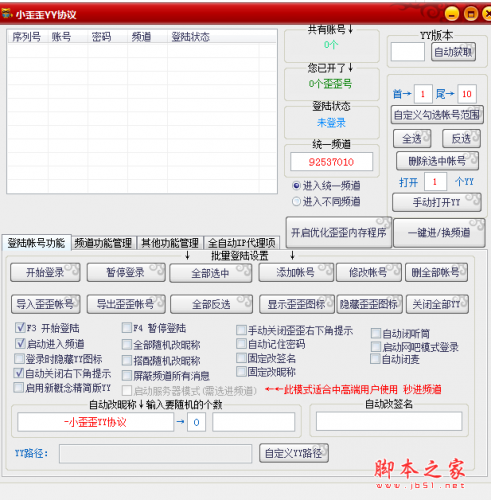Click the 隐藏歪歪图标 button
Screen dimensions: 491x500
tap(369, 304)
